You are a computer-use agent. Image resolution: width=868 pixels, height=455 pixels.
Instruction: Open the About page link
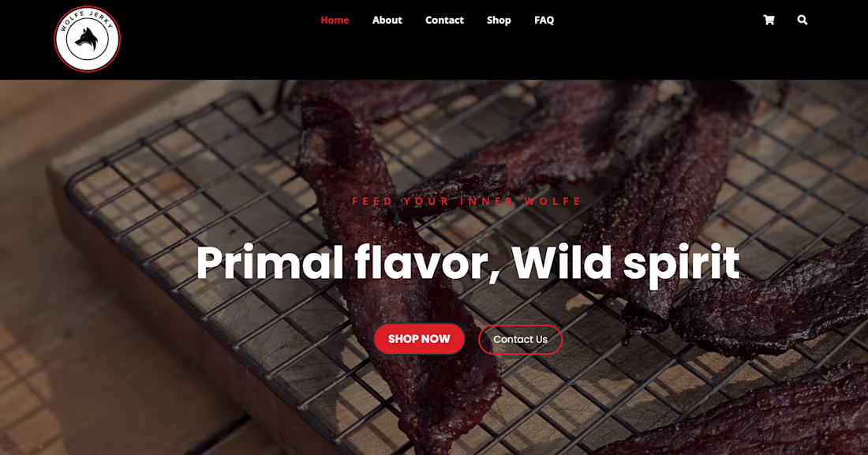387,20
